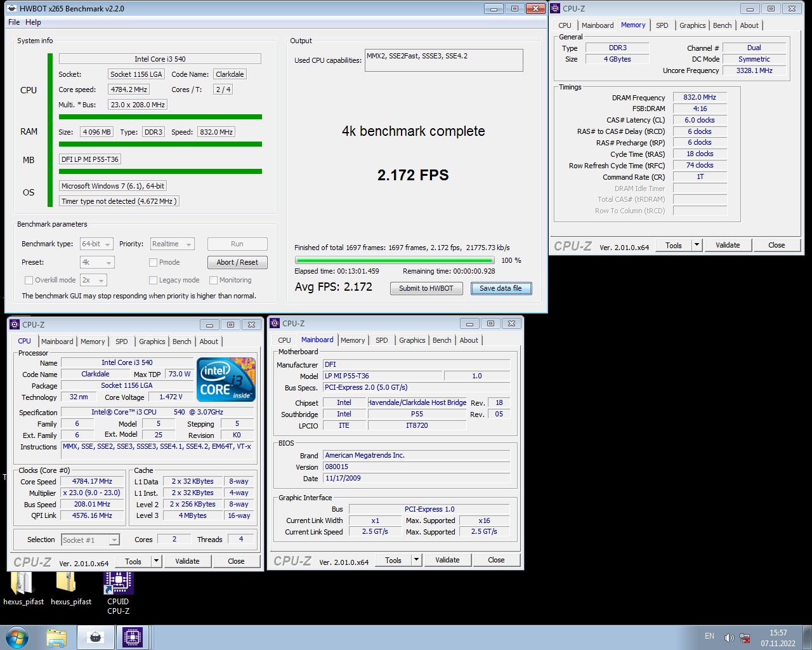
Task: Enable the Overkill mode checkbox
Action: [x=29, y=280]
